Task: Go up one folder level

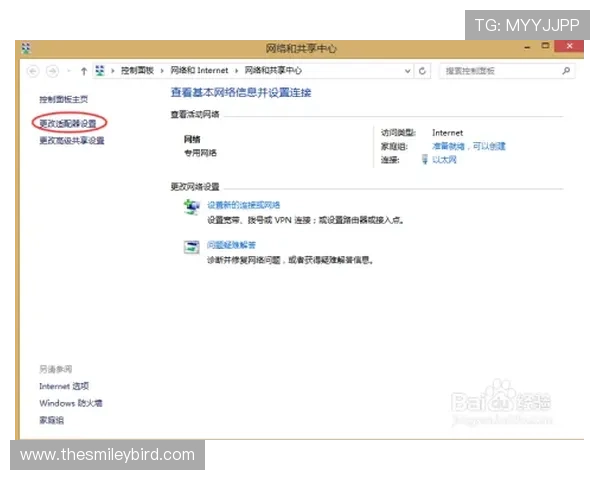Action: (84, 71)
